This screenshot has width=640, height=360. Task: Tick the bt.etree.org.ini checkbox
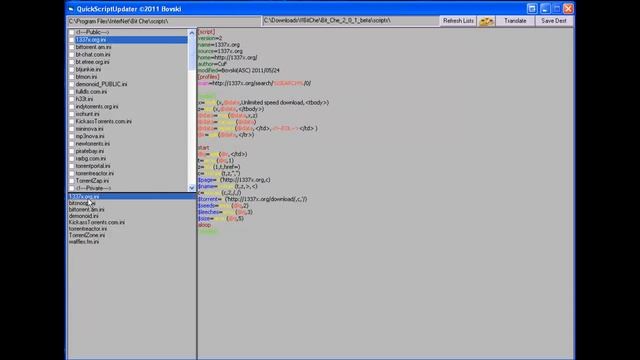click(x=71, y=62)
